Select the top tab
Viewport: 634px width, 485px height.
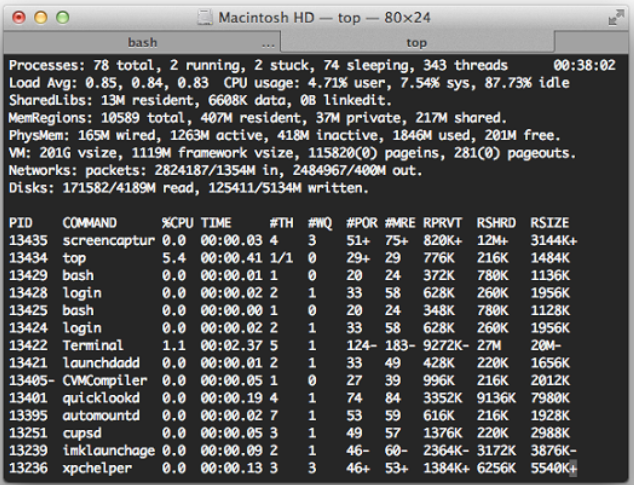coord(416,44)
